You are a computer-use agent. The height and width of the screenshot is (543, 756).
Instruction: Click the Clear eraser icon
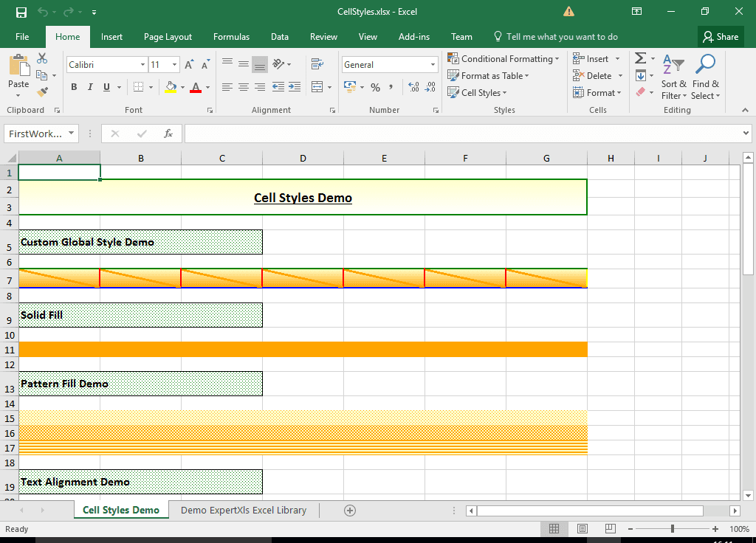641,92
